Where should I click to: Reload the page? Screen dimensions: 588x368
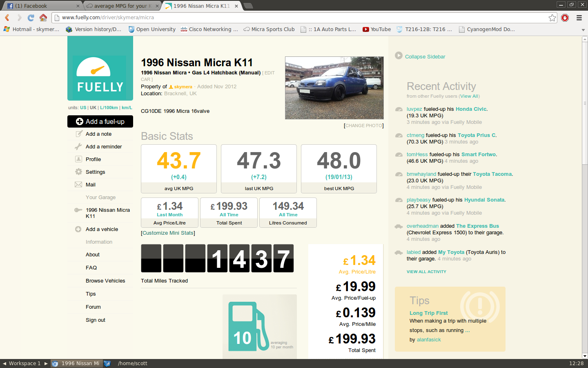31,18
